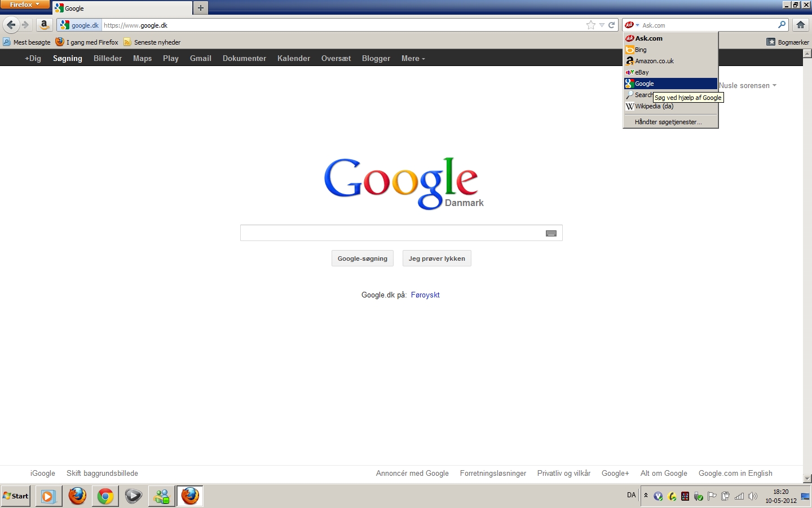Open Windows Live Messenger taskbar icon

pos(162,496)
